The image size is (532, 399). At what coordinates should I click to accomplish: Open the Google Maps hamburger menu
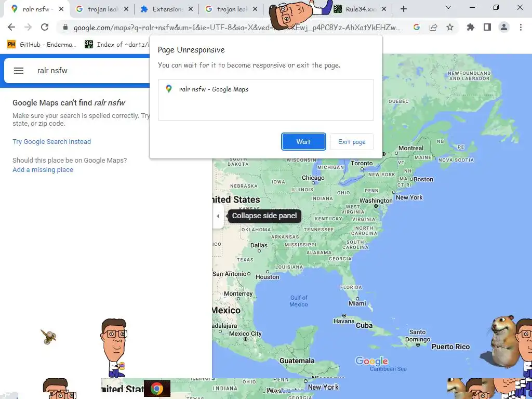click(x=19, y=71)
